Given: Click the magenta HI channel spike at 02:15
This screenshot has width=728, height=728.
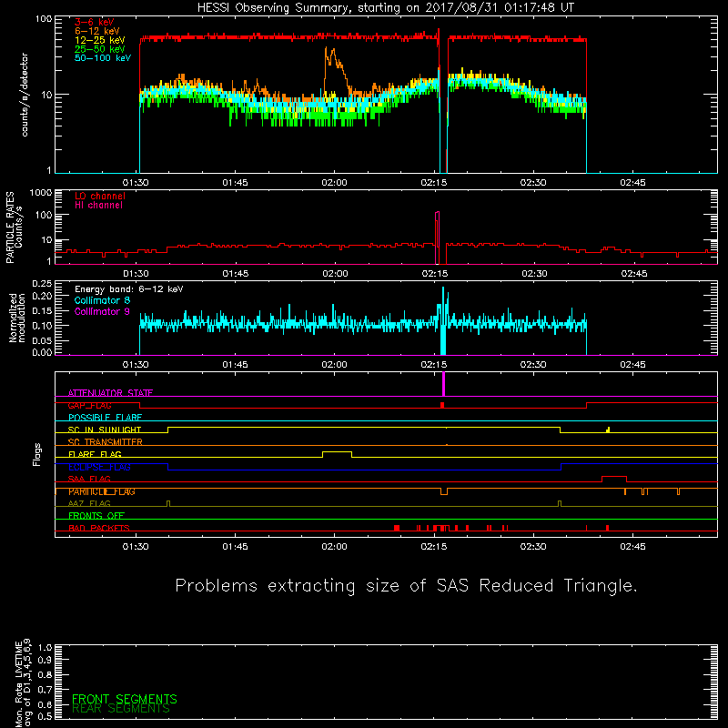Looking at the screenshot, I should tap(437, 237).
